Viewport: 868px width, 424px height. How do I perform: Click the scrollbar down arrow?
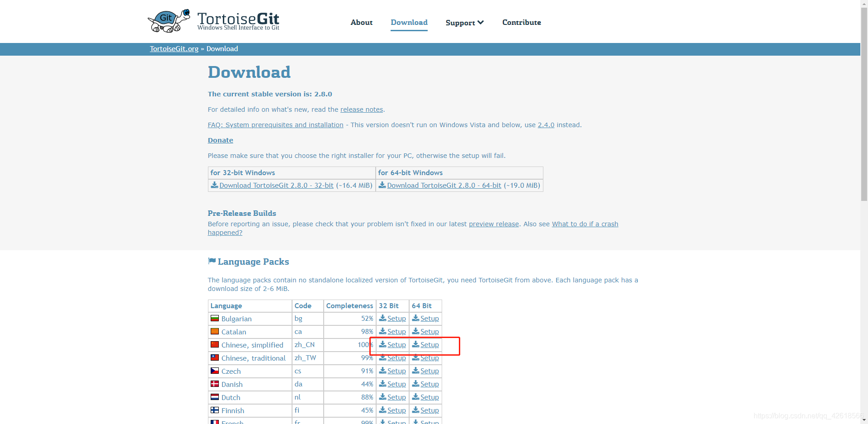[x=864, y=420]
